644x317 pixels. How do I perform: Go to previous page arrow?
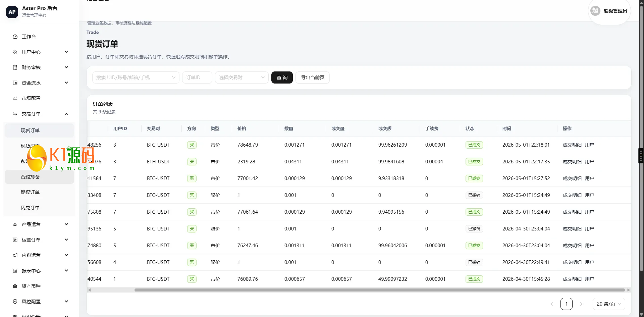[x=552, y=304]
